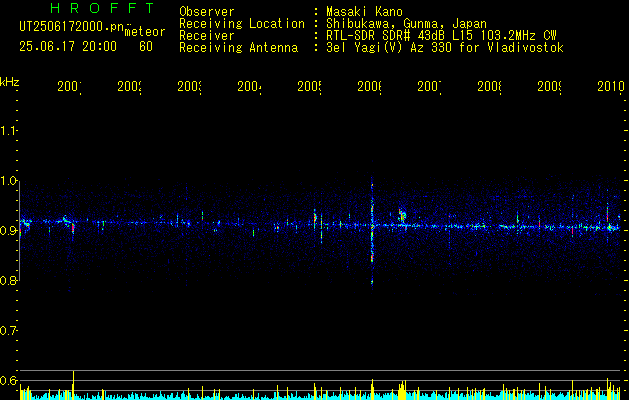
Task: Click the 'Receiving Location' label
Action: click(x=242, y=24)
